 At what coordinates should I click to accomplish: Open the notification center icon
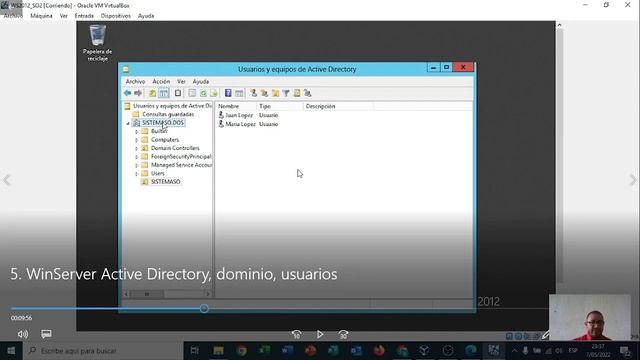click(625, 351)
